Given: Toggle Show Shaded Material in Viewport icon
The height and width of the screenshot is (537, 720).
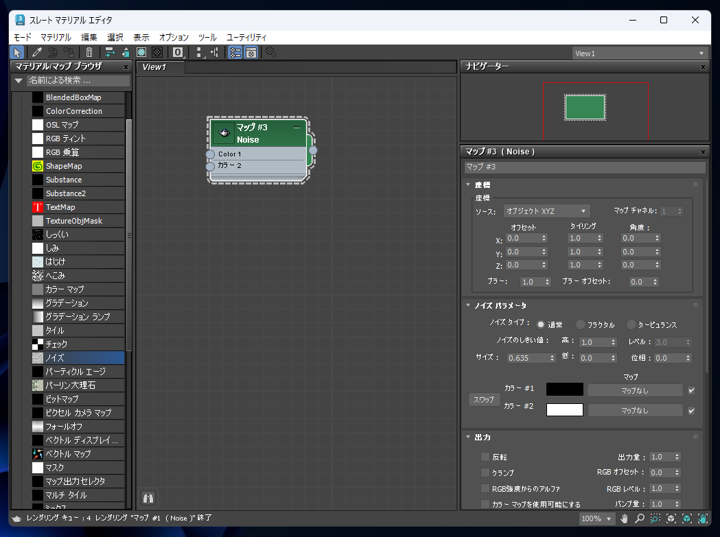Looking at the screenshot, I should click(141, 52).
